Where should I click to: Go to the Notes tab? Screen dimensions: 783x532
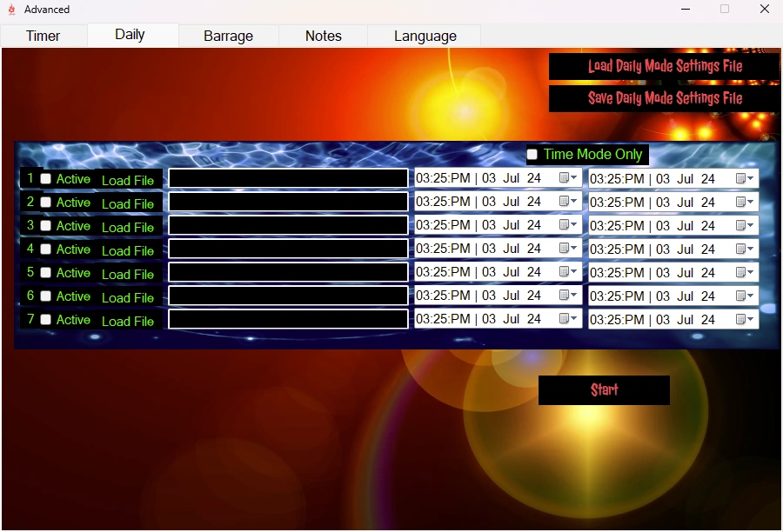324,36
